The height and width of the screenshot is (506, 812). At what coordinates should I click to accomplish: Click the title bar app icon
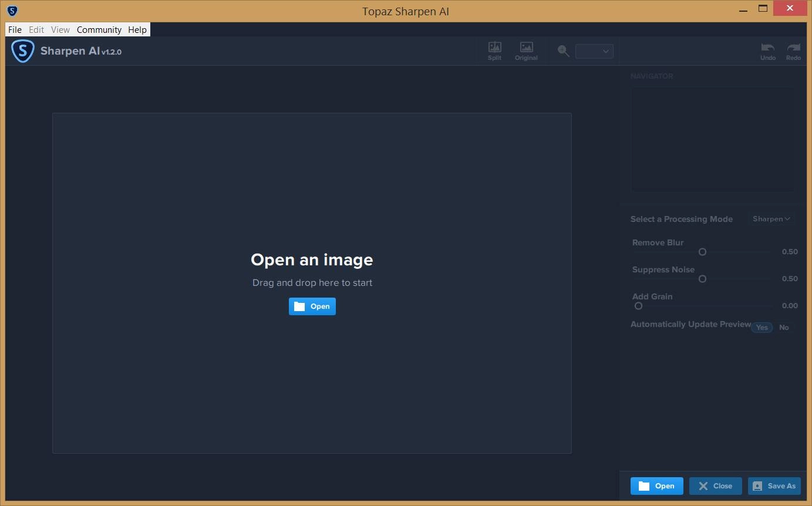[12, 11]
